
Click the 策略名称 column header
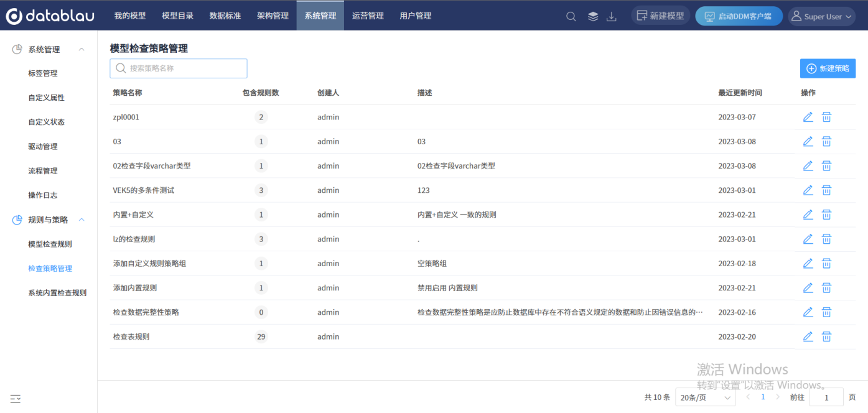(x=128, y=93)
